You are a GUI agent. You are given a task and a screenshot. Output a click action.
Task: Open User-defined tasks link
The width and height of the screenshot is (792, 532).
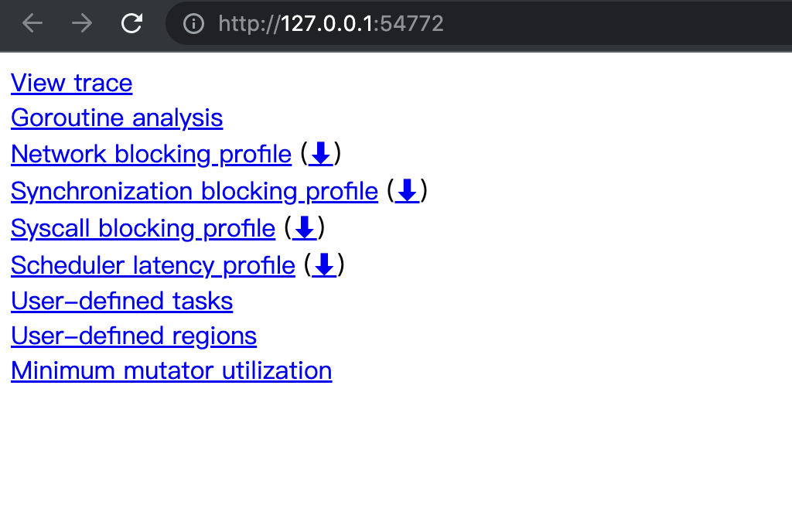tap(121, 302)
